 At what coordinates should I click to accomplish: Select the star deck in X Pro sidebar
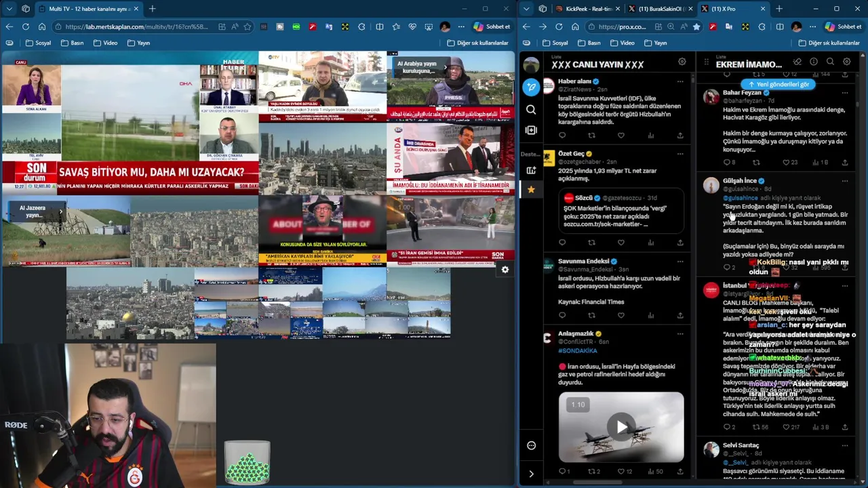coord(531,189)
